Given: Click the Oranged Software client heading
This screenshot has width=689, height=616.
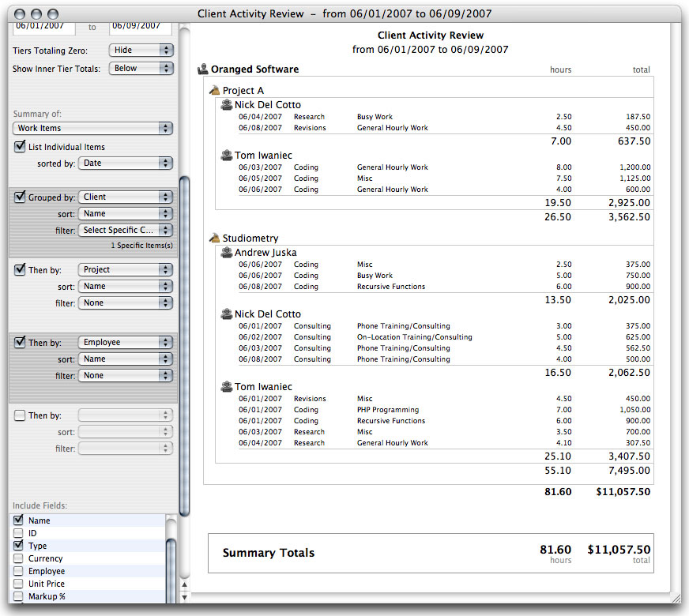Looking at the screenshot, I should 255,69.
